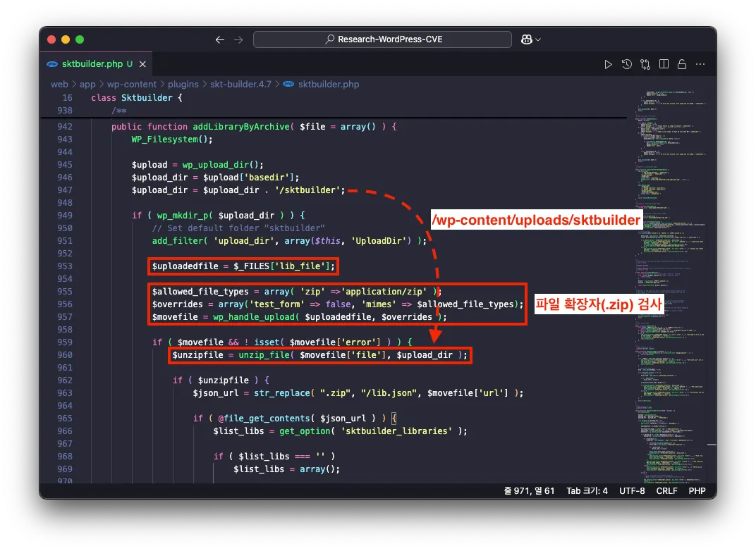Change language mode via 'PHP' status item
This screenshot has height=551, width=756.
coord(697,491)
